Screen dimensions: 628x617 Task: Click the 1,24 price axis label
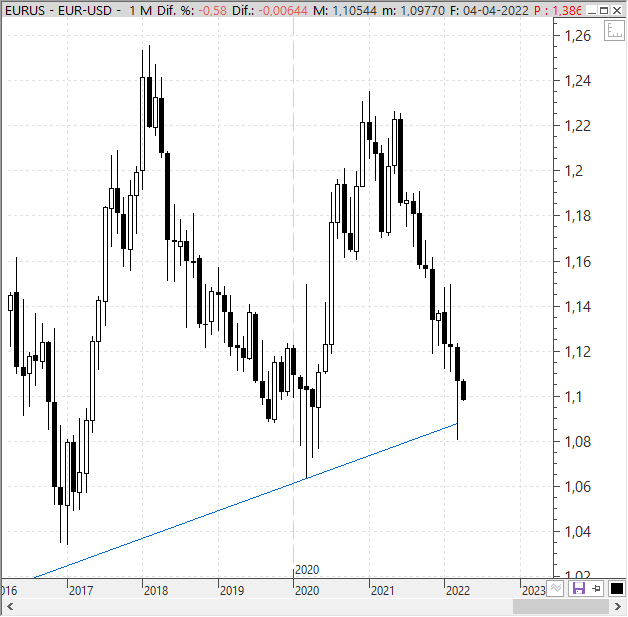578,81
